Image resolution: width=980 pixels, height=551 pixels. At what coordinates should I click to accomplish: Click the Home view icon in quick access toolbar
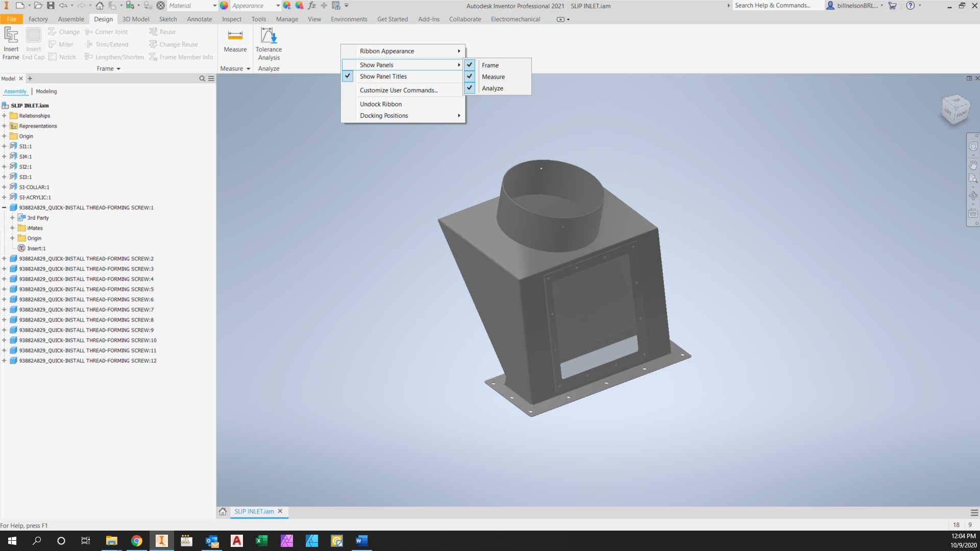pos(100,6)
